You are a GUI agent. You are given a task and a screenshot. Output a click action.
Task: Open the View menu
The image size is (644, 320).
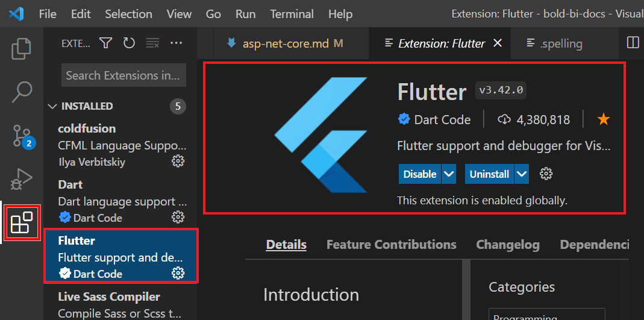point(179,14)
